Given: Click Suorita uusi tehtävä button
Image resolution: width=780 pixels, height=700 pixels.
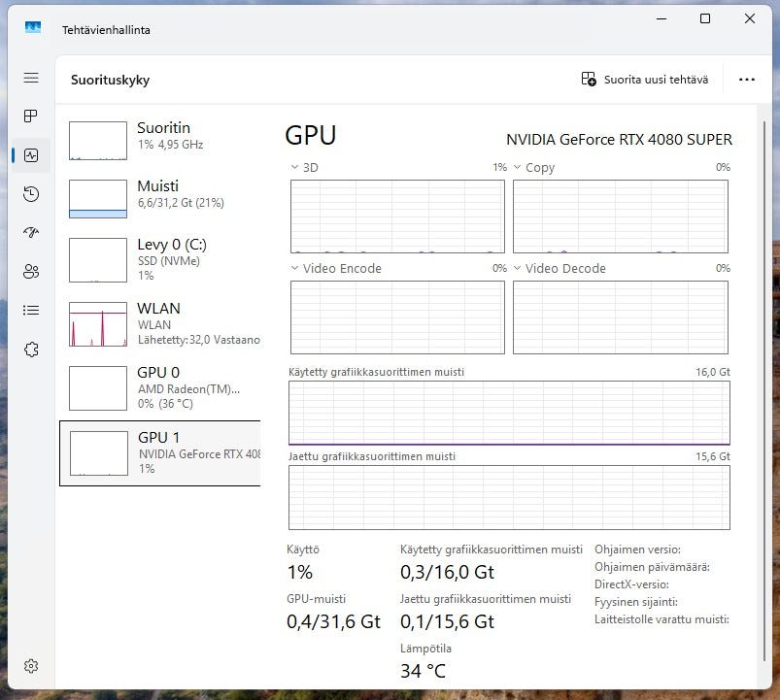Looking at the screenshot, I should pos(645,80).
